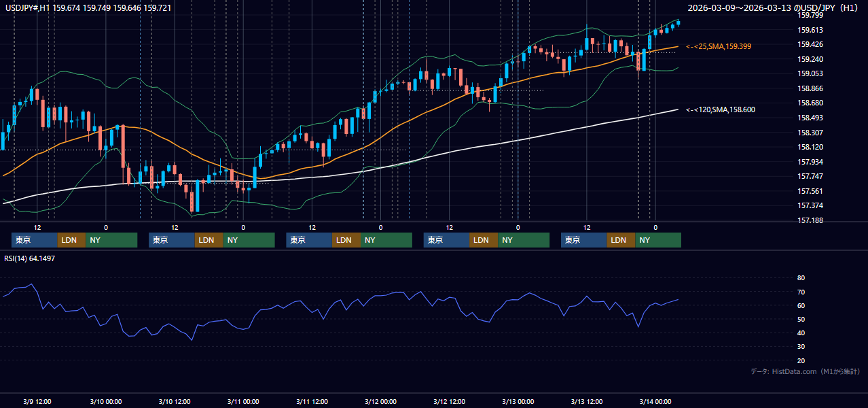Click RSI axis level 60
Image resolution: width=868 pixels, height=408 pixels.
pos(801,305)
